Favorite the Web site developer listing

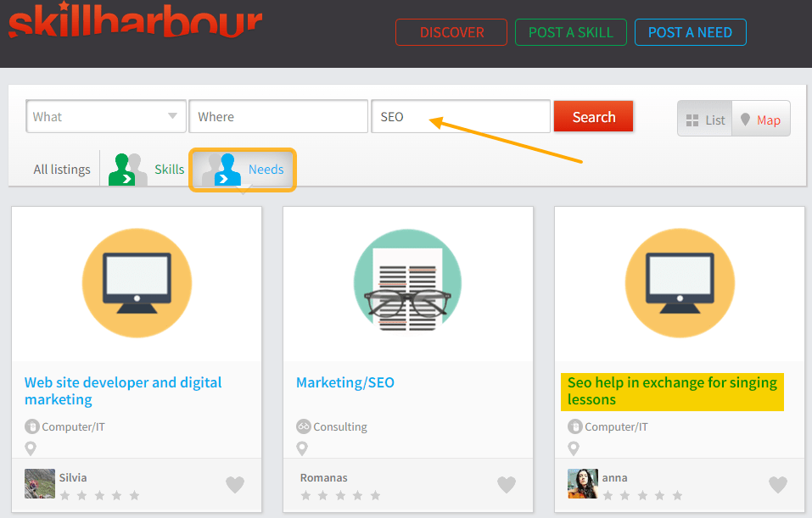point(235,484)
